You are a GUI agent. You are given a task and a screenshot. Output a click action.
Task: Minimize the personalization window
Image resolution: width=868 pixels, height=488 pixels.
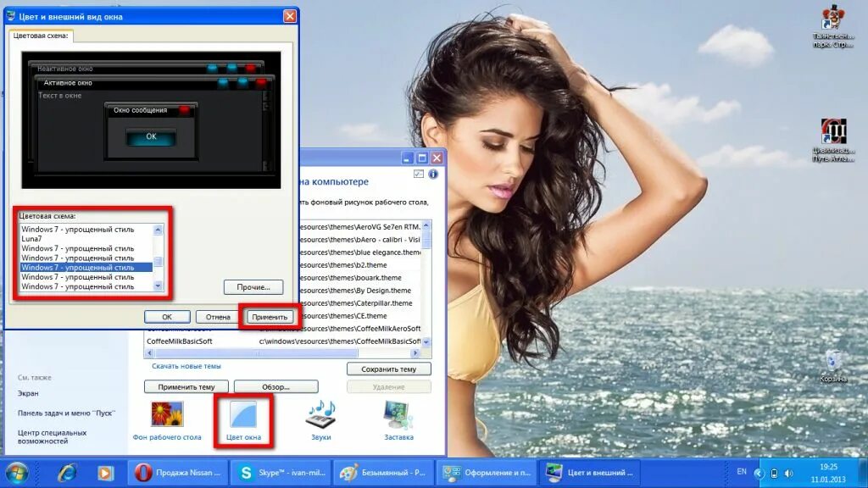click(407, 158)
